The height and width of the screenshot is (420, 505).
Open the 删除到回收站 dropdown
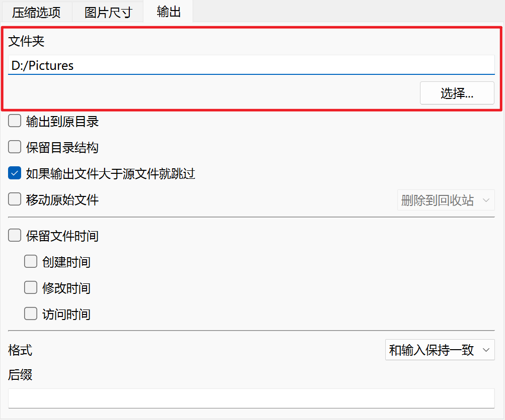446,200
